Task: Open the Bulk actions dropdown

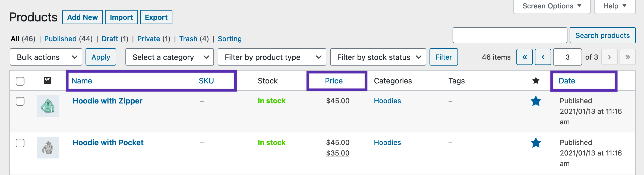Action: [x=46, y=57]
